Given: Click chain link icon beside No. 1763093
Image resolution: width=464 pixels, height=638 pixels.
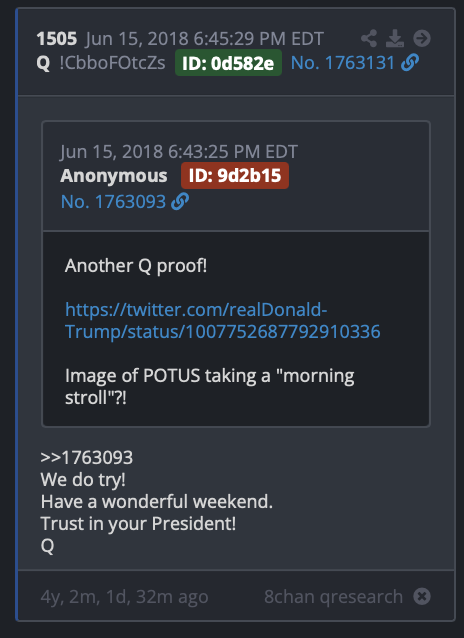Looking at the screenshot, I should pos(180,201).
